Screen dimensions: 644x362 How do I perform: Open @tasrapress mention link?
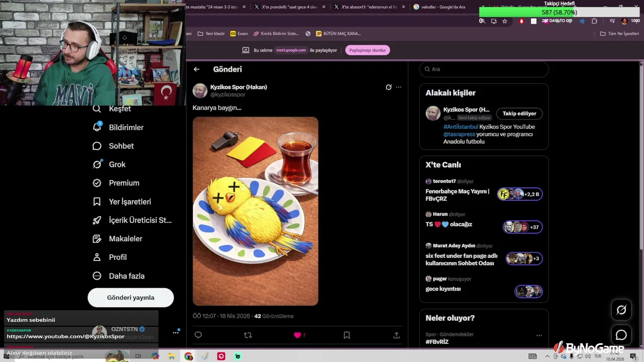[460, 134]
